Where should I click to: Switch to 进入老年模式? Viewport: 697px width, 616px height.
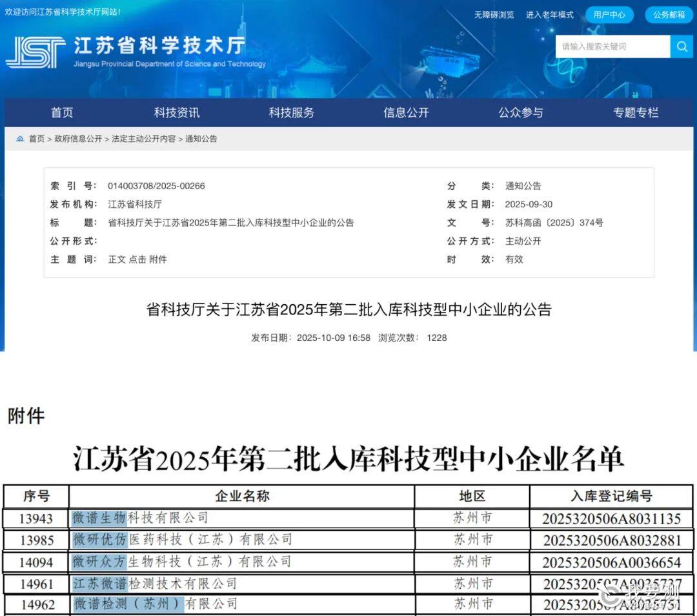click(549, 15)
